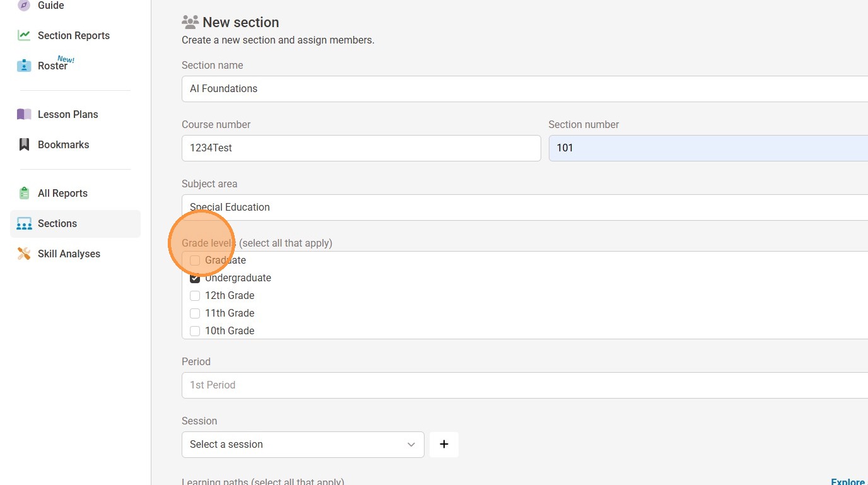Open the Subject area dropdown
This screenshot has width=868, height=485.
524,207
